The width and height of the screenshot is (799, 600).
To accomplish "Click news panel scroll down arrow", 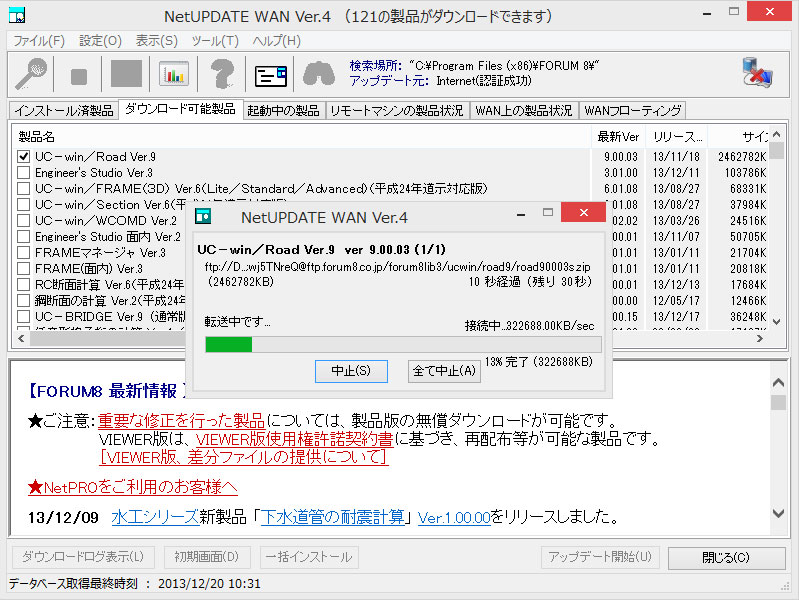I will (x=778, y=513).
